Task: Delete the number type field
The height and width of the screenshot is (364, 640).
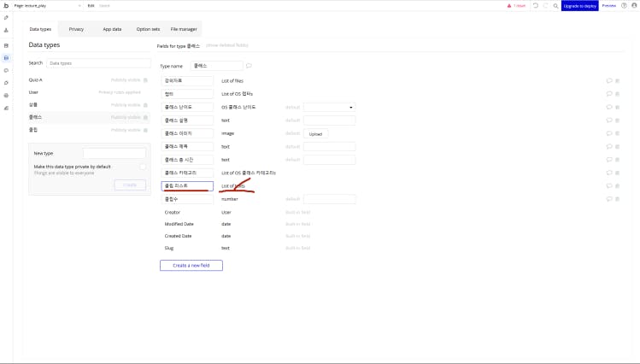Action: coord(618,199)
